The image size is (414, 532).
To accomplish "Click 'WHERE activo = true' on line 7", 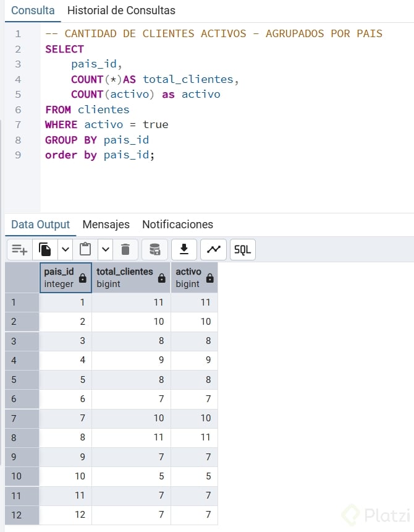I will point(107,124).
